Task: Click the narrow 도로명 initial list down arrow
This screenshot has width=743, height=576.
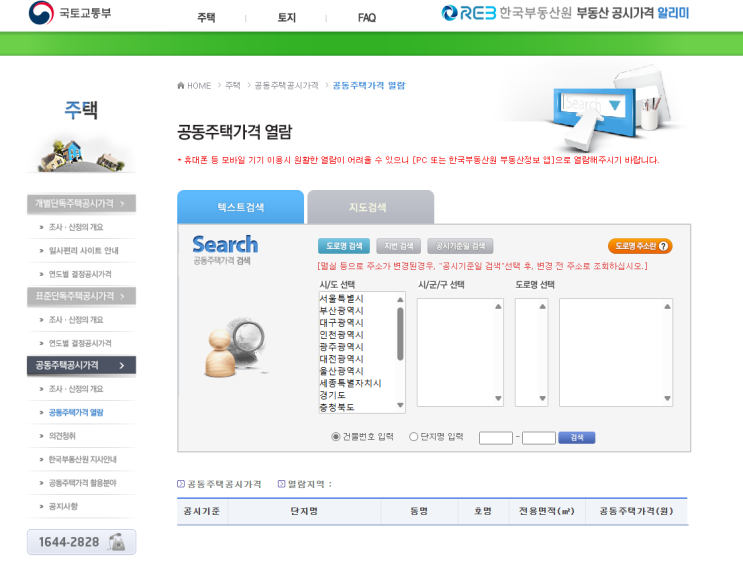Action: point(543,398)
